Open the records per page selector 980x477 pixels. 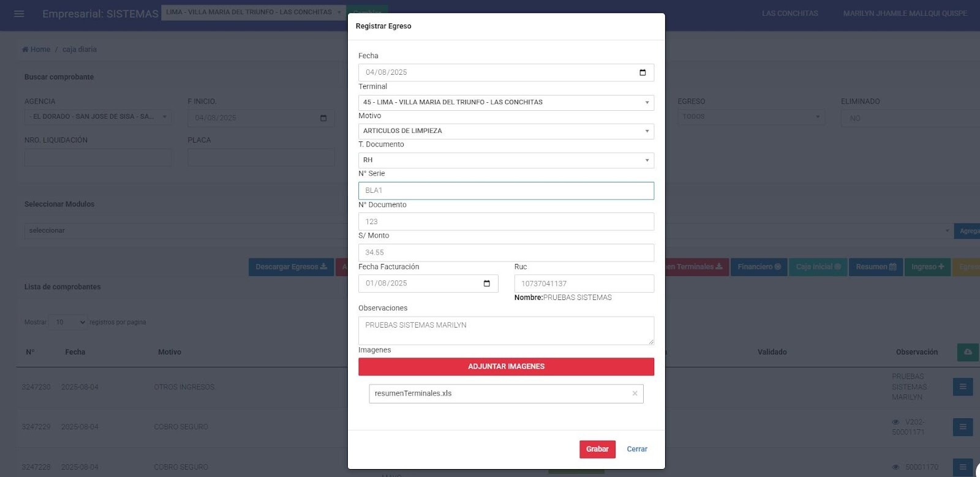[68, 322]
